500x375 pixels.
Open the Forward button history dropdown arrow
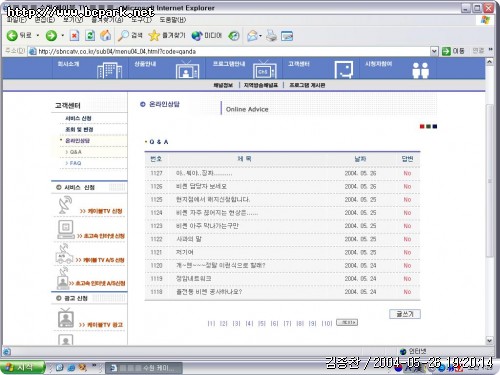62,35
